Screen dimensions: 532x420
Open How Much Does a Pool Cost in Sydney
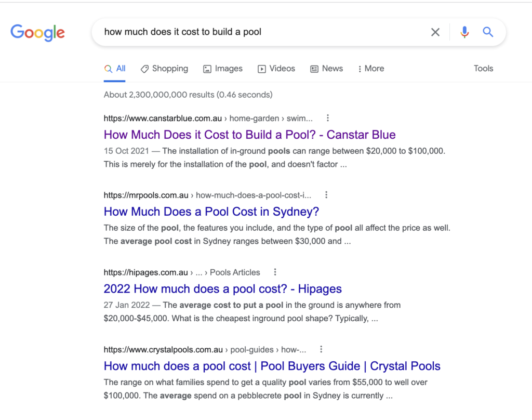coord(211,212)
